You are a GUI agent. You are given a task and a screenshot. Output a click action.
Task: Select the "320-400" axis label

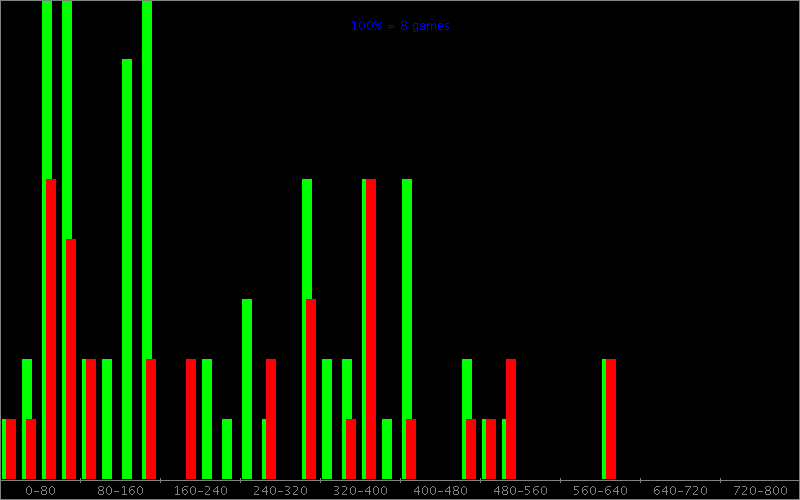coord(360,491)
